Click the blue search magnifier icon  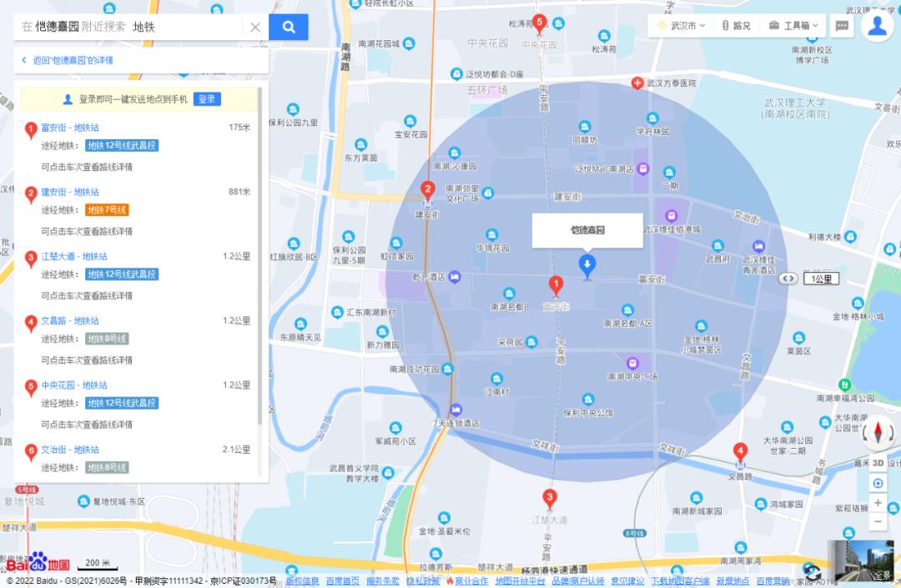[x=289, y=27]
